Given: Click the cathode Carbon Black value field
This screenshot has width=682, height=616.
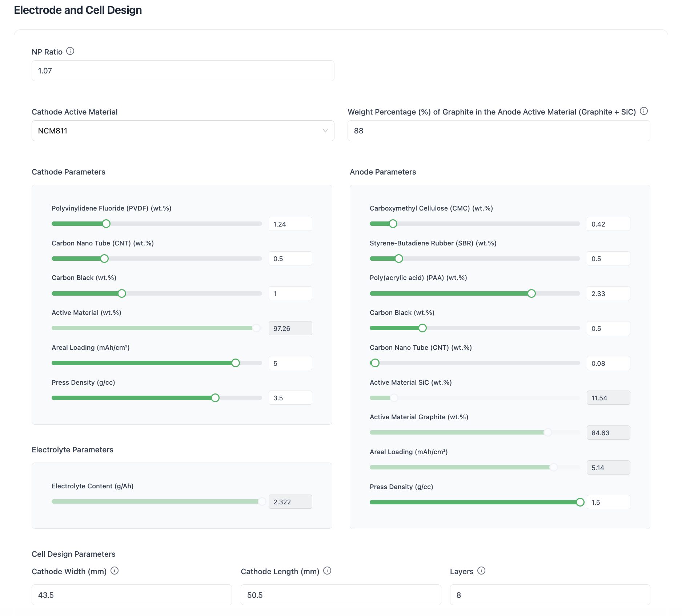Looking at the screenshot, I should (290, 293).
